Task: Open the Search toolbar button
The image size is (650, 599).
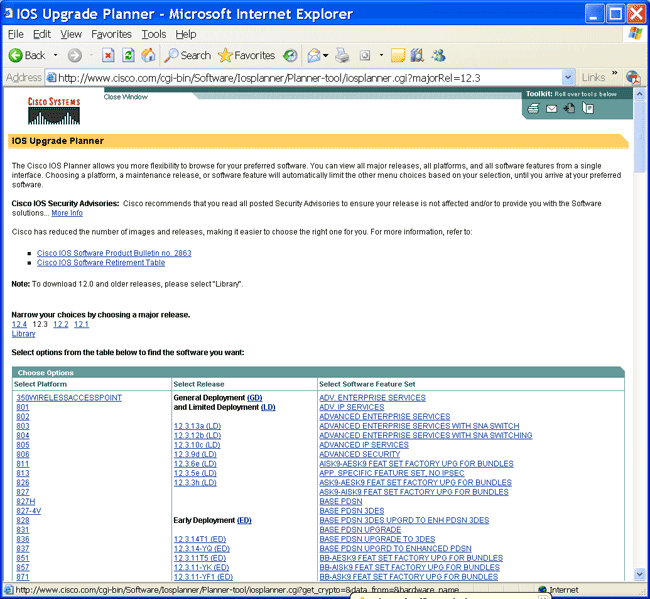Action: coord(187,55)
